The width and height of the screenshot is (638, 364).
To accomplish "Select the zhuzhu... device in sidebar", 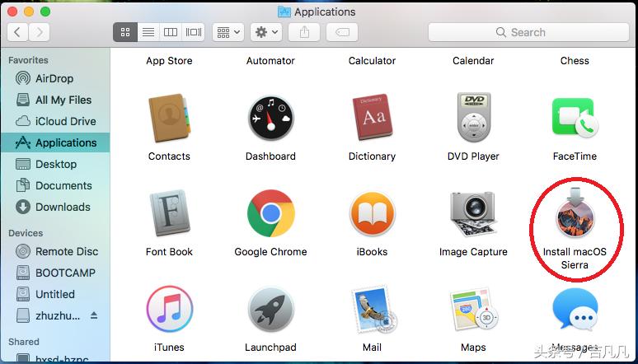I will (55, 315).
